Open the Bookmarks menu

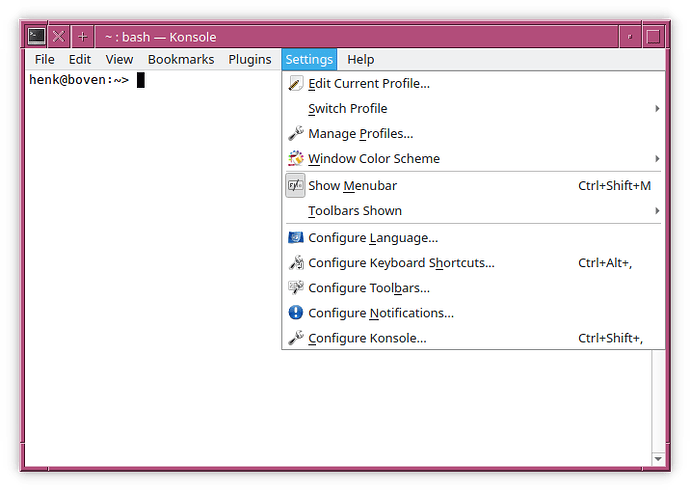click(x=181, y=60)
